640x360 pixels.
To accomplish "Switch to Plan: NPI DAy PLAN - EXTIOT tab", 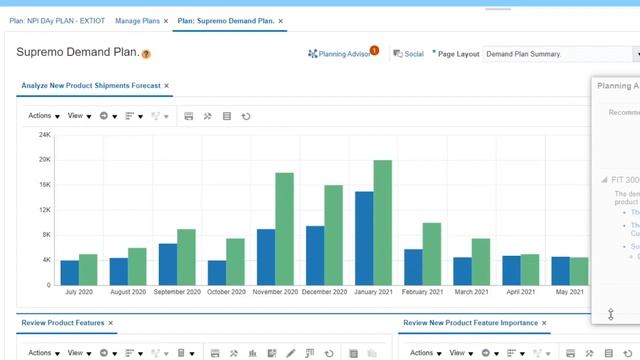I will pyautogui.click(x=57, y=21).
